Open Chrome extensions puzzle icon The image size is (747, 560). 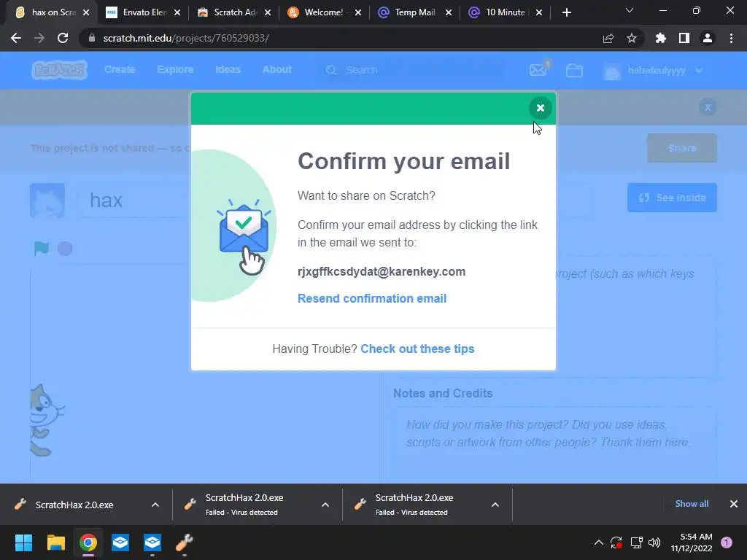click(x=661, y=38)
